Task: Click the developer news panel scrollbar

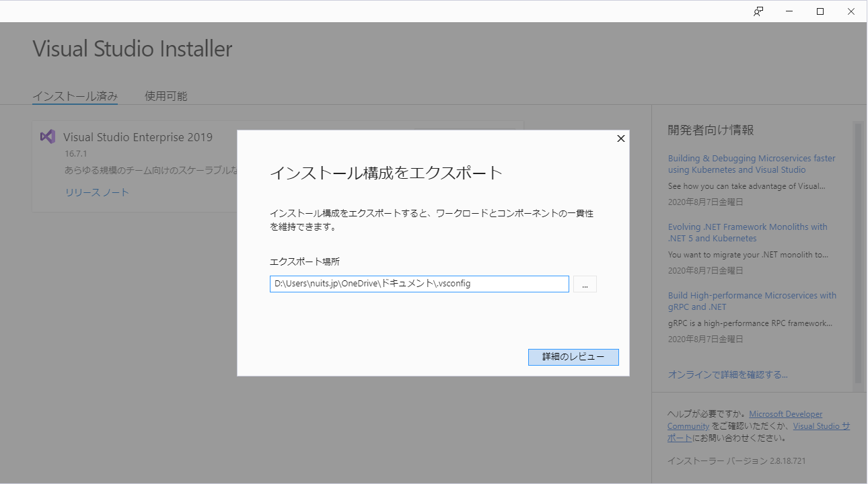Action: tap(857, 253)
